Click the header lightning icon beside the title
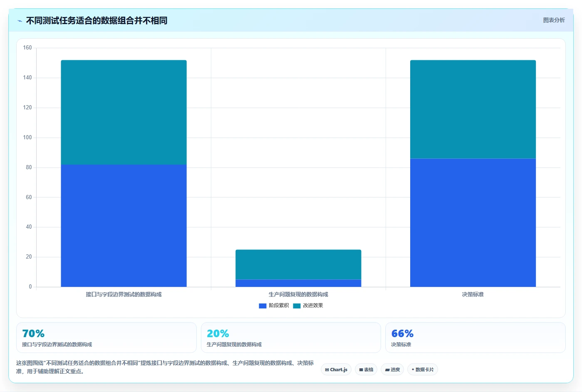The width and height of the screenshot is (582, 392). (x=20, y=21)
